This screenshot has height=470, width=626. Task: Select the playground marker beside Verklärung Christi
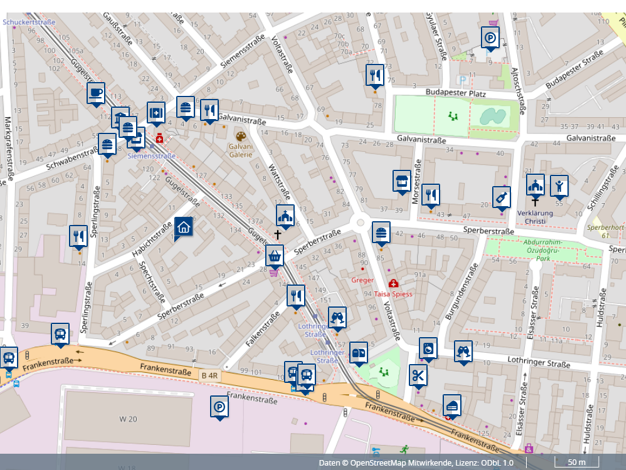tap(559, 185)
